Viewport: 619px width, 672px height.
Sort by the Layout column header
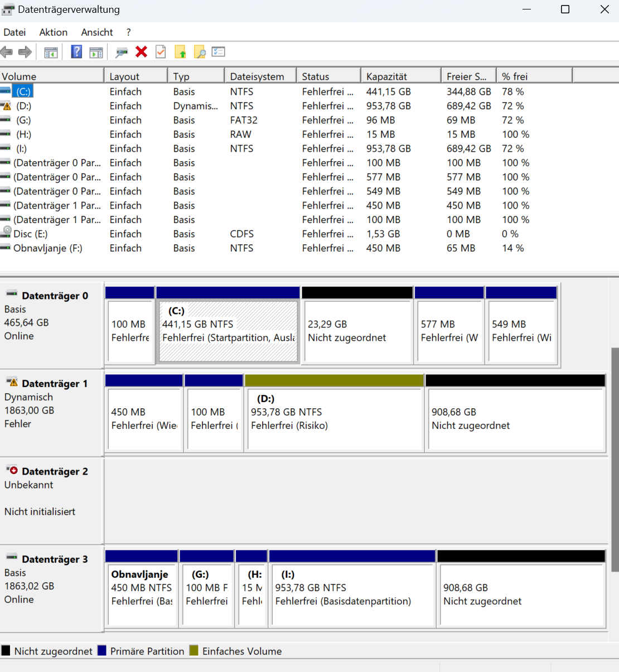point(136,76)
